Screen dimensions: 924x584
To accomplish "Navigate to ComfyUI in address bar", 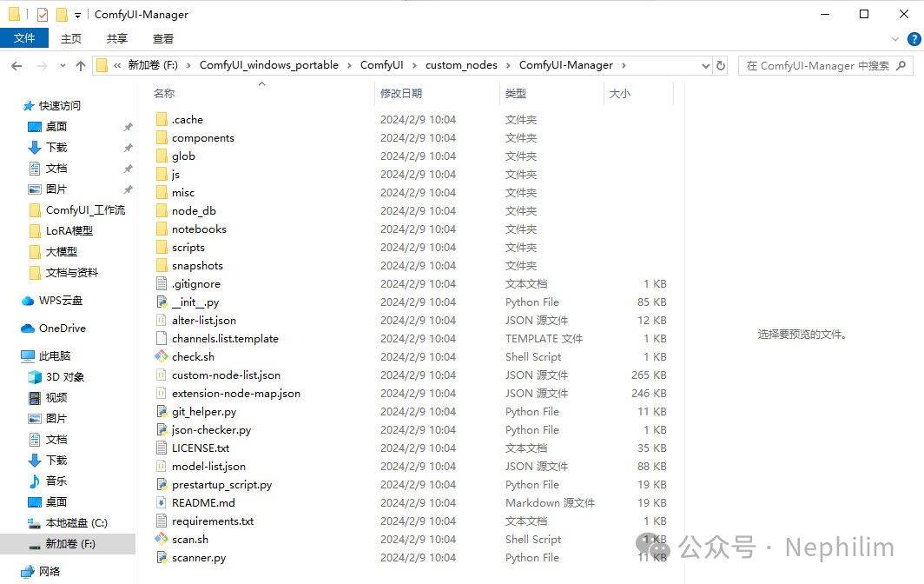I will (x=382, y=65).
